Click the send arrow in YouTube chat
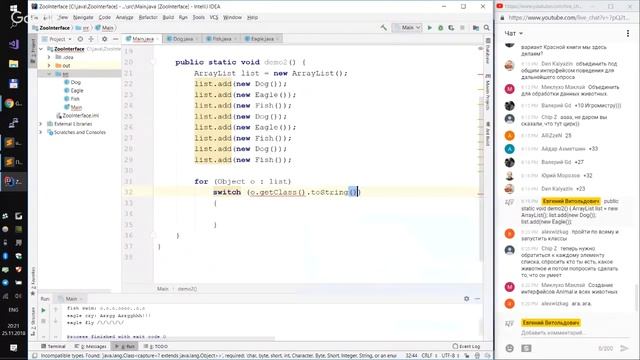This screenshot has width=640, height=360. 624,348
